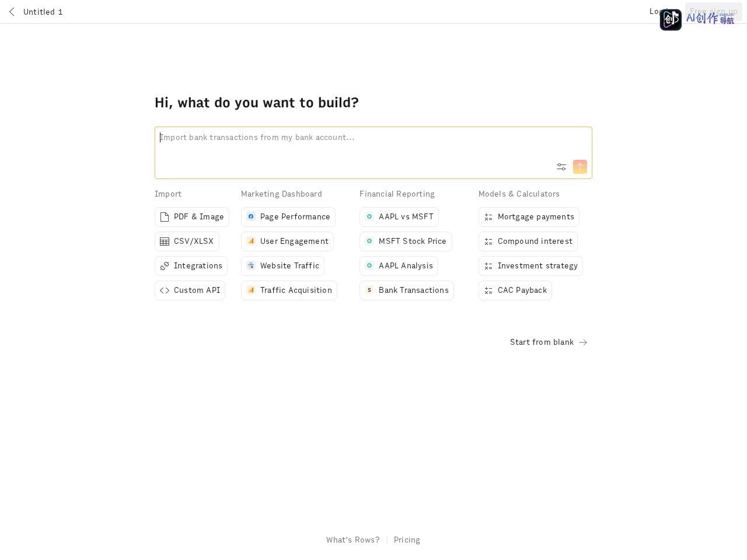Click Start from blank link

(549, 342)
